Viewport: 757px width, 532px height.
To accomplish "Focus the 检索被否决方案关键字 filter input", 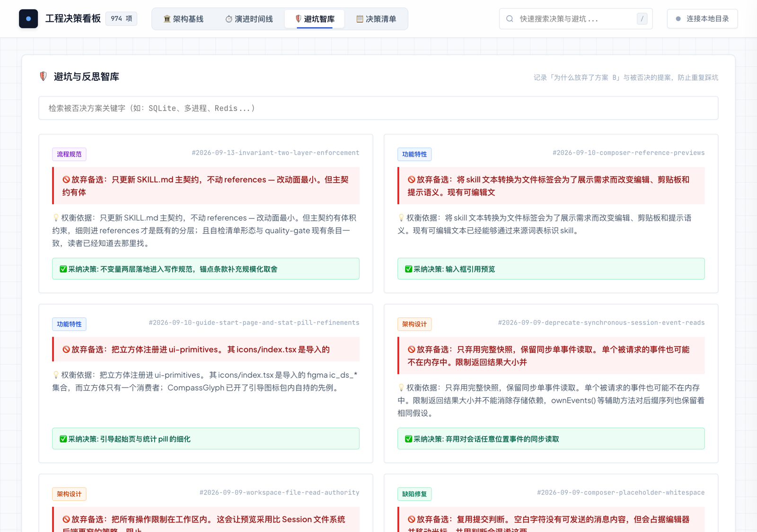I will (x=378, y=108).
